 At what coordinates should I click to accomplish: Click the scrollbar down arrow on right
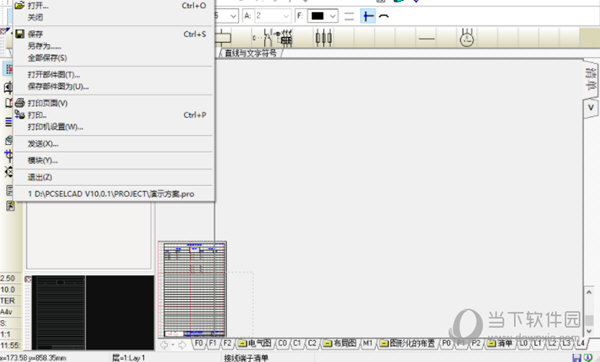[589, 331]
